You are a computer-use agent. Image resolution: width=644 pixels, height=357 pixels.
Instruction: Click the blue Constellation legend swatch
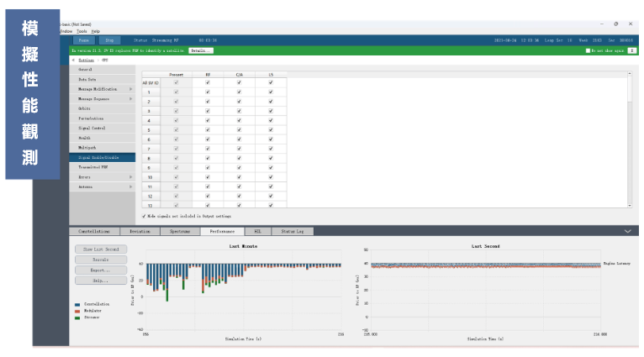77,304
